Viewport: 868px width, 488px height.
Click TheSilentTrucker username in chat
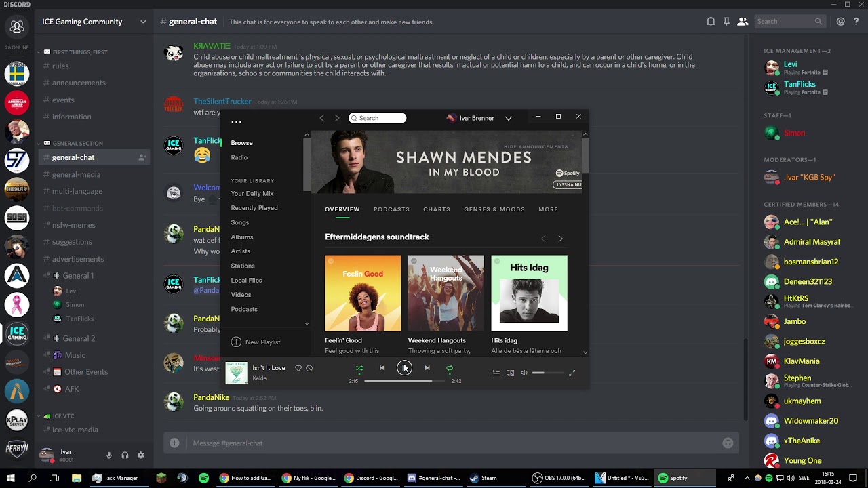222,102
